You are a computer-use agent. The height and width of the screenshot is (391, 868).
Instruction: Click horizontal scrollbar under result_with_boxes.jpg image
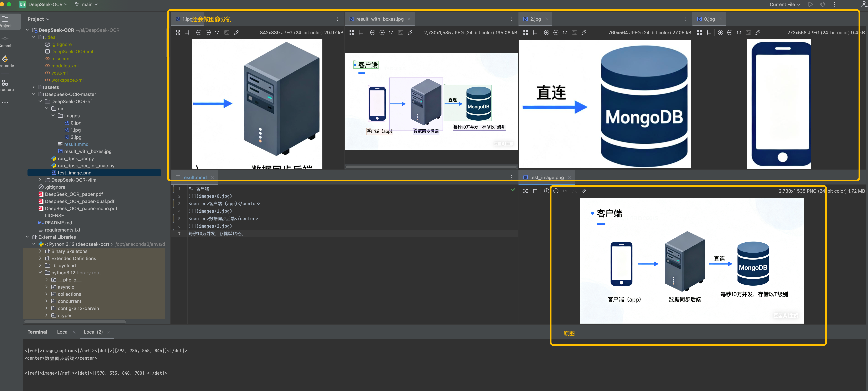tap(431, 167)
